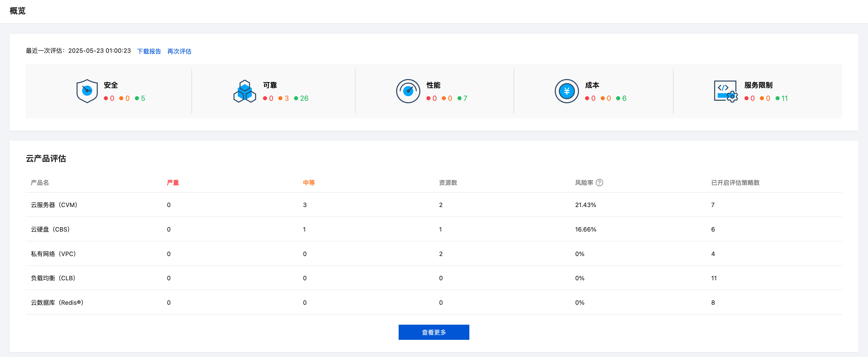Click the Performance (性能) gauge icon
This screenshot has width=868, height=357.
point(408,91)
